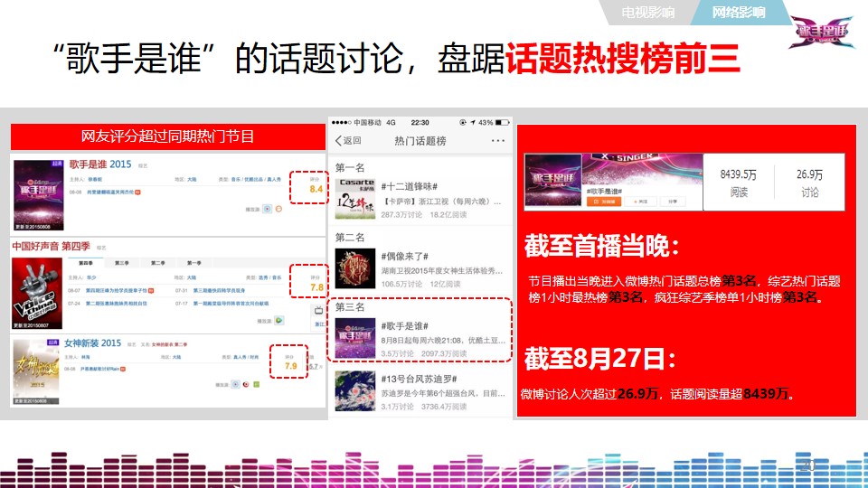Click green play source icon for 女神新装
The height and width of the screenshot is (488, 868).
(x=257, y=384)
